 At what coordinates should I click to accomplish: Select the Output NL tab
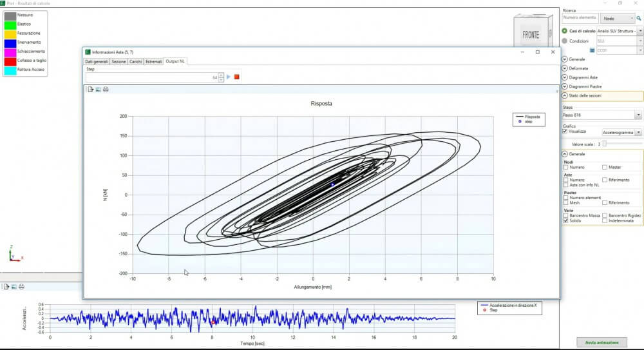pyautogui.click(x=175, y=61)
